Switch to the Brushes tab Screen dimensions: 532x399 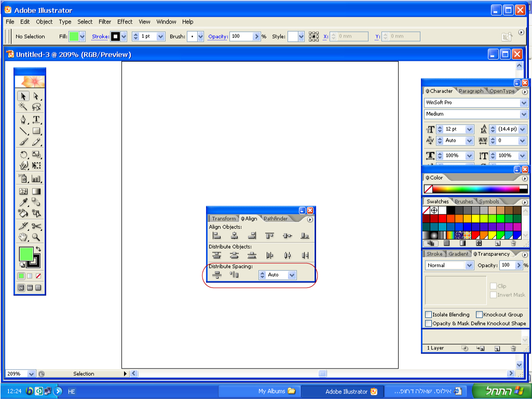coord(463,201)
